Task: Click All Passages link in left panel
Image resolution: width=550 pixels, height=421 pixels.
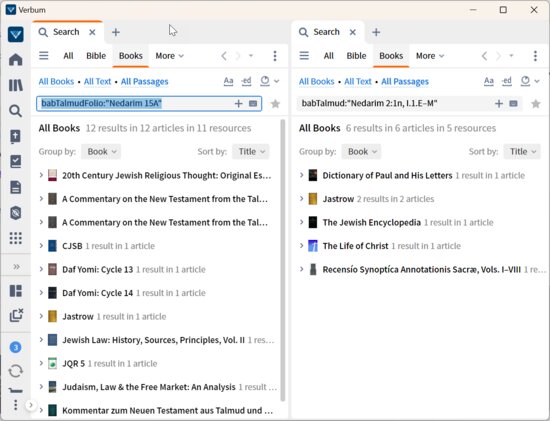Action: [x=145, y=82]
